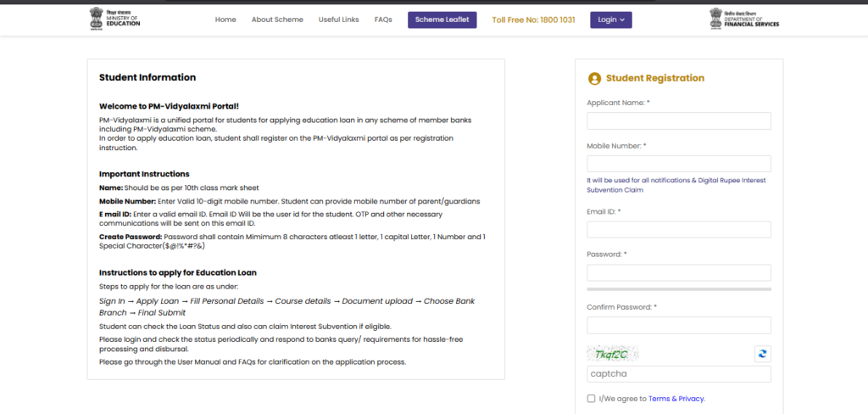Screen dimensions: 868x414
Task: Select the Email ID input box
Action: (678, 230)
